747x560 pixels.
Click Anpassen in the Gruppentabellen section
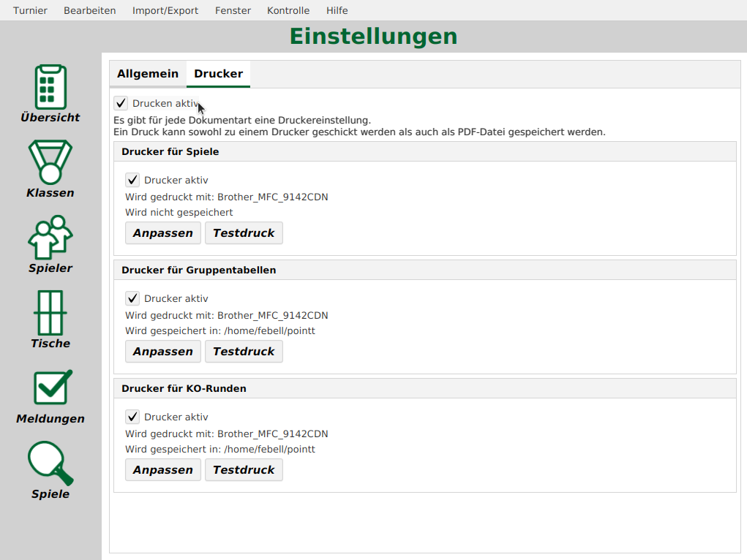click(162, 351)
